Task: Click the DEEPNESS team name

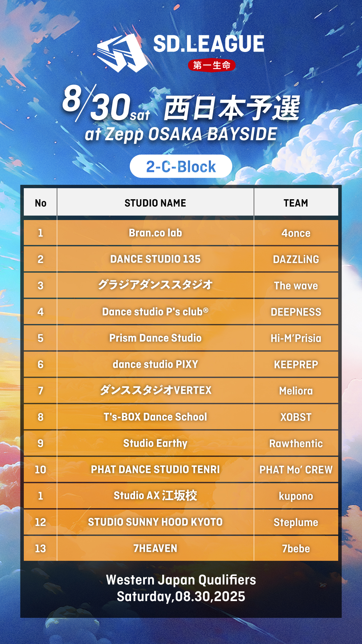Action: 296,312
